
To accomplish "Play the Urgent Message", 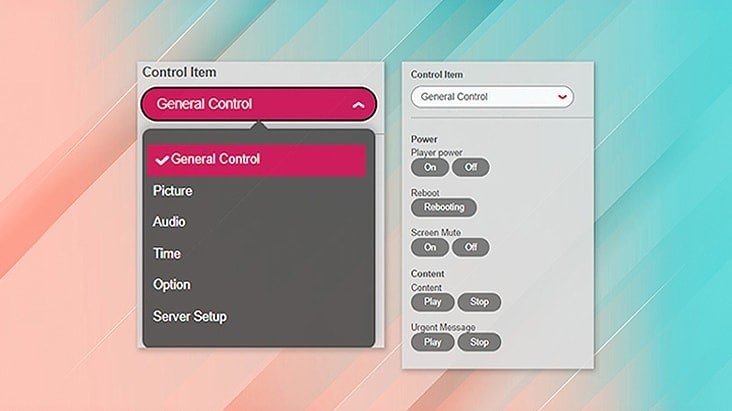I will (x=432, y=342).
